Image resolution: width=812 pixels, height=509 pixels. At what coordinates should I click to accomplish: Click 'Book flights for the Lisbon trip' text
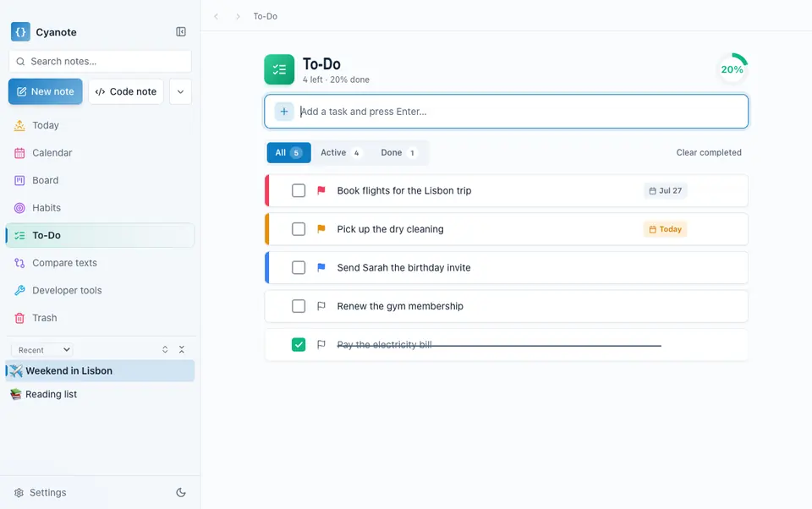(x=404, y=190)
